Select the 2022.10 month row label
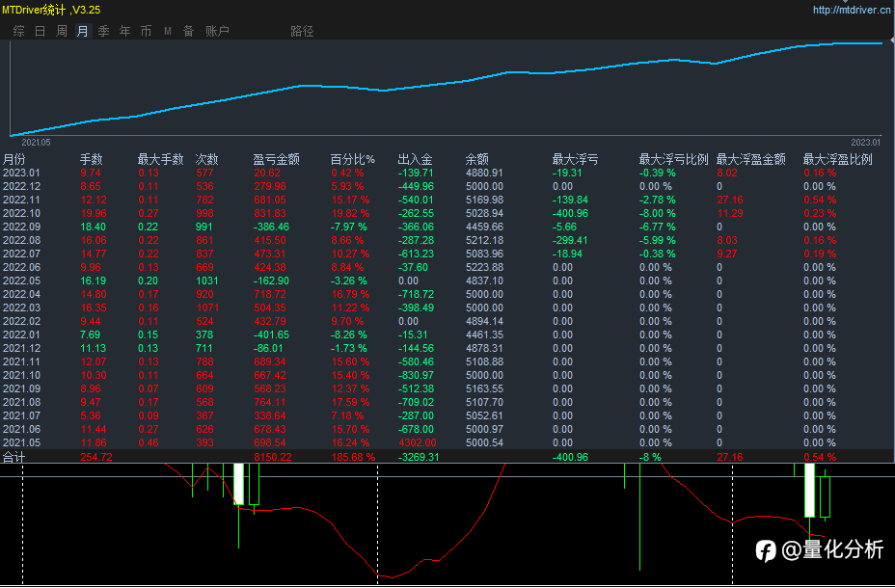895x588 pixels. pos(21,213)
